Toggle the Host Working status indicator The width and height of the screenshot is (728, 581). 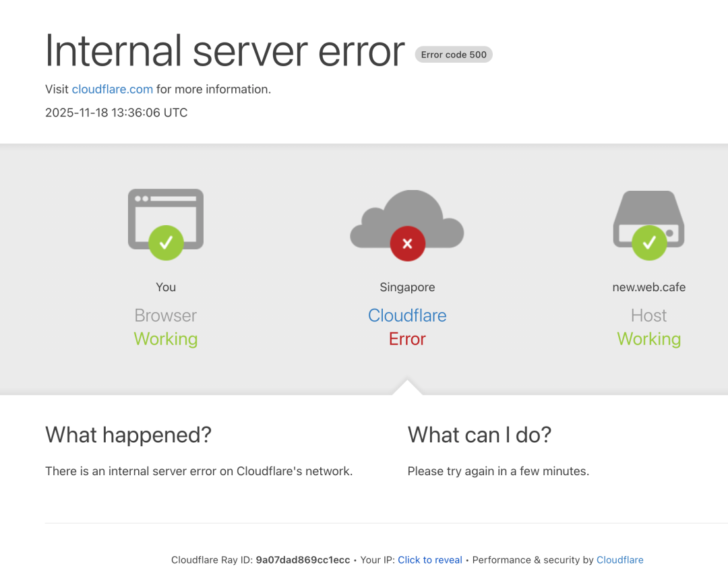[x=648, y=339]
